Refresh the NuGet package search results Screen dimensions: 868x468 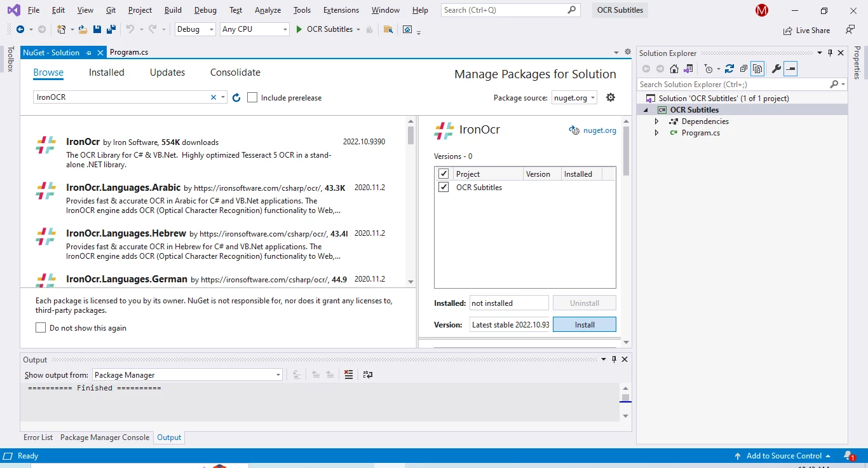coord(236,97)
